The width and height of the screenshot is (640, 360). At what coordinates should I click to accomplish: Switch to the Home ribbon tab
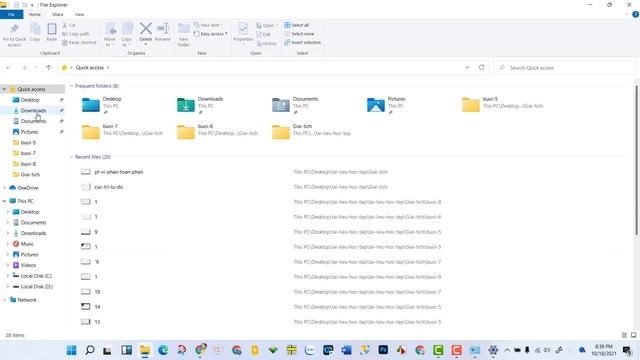35,14
